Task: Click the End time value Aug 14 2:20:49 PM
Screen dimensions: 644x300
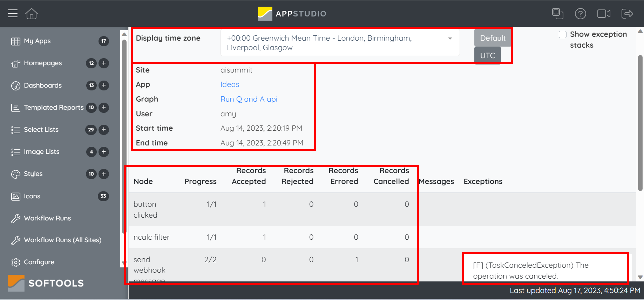Action: tap(262, 143)
